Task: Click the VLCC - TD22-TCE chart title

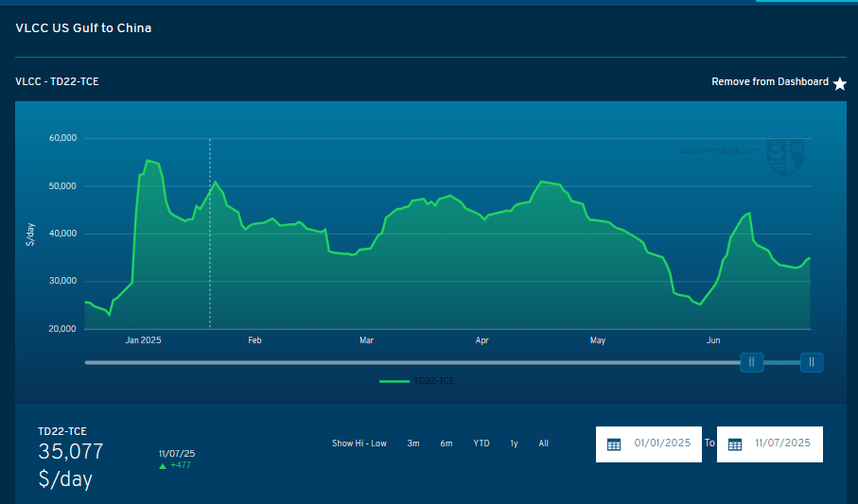Action: [57, 81]
